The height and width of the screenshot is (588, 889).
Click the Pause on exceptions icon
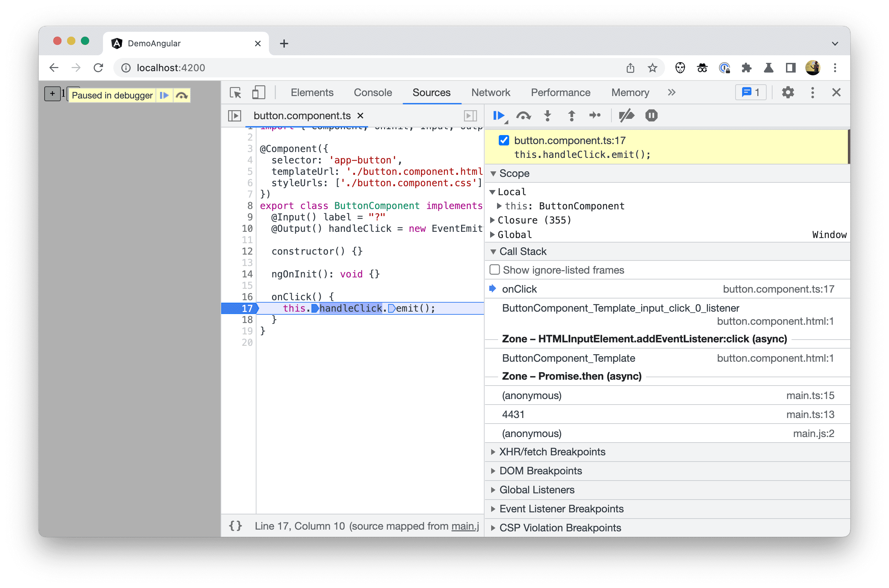649,115
